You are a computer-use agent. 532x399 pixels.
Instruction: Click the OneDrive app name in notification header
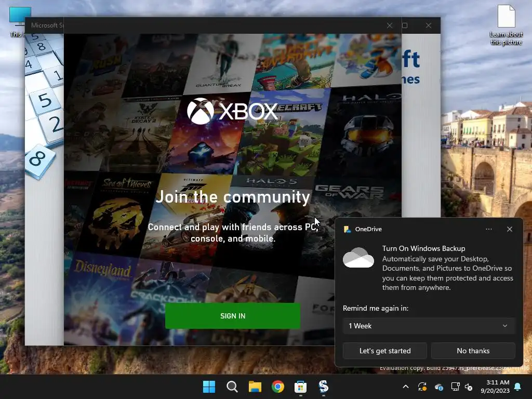point(368,229)
